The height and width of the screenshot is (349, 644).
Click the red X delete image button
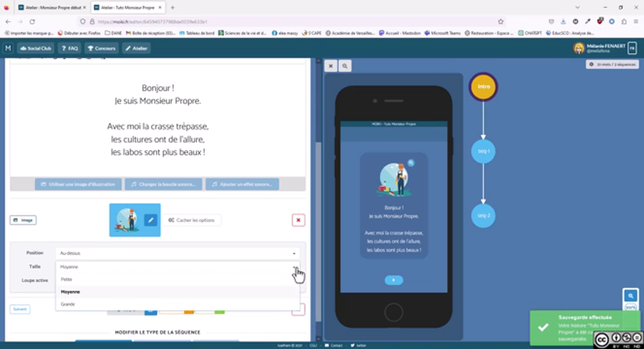click(298, 220)
